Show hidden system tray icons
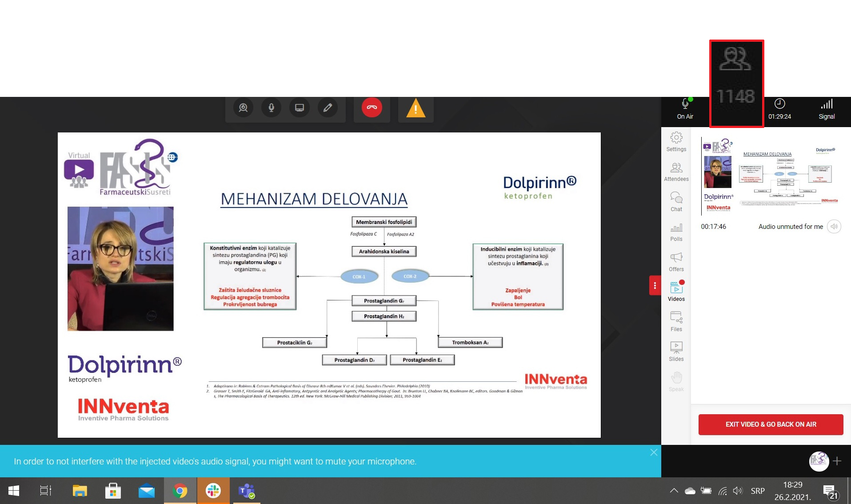Image resolution: width=851 pixels, height=504 pixels. [x=674, y=491]
